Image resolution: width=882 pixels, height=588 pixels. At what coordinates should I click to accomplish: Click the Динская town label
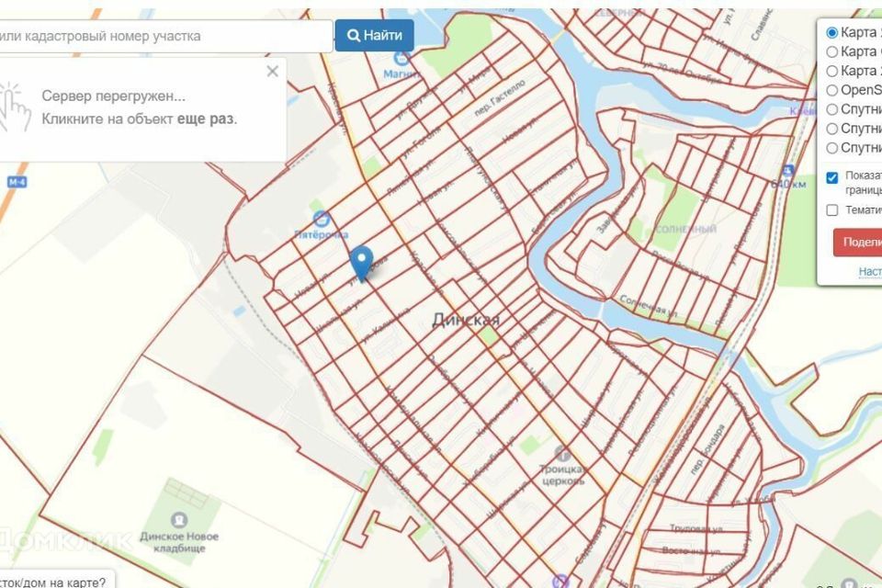pos(466,320)
